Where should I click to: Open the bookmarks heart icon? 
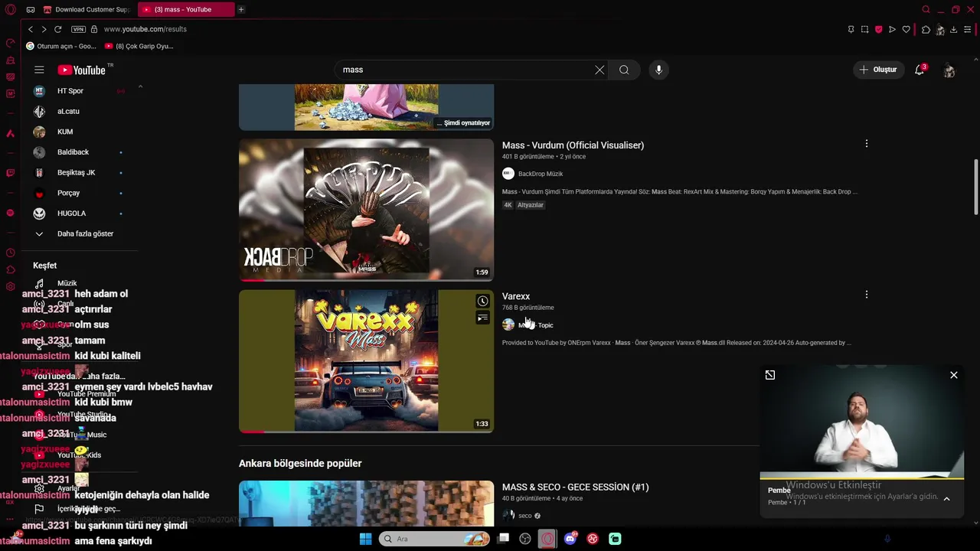tap(906, 29)
